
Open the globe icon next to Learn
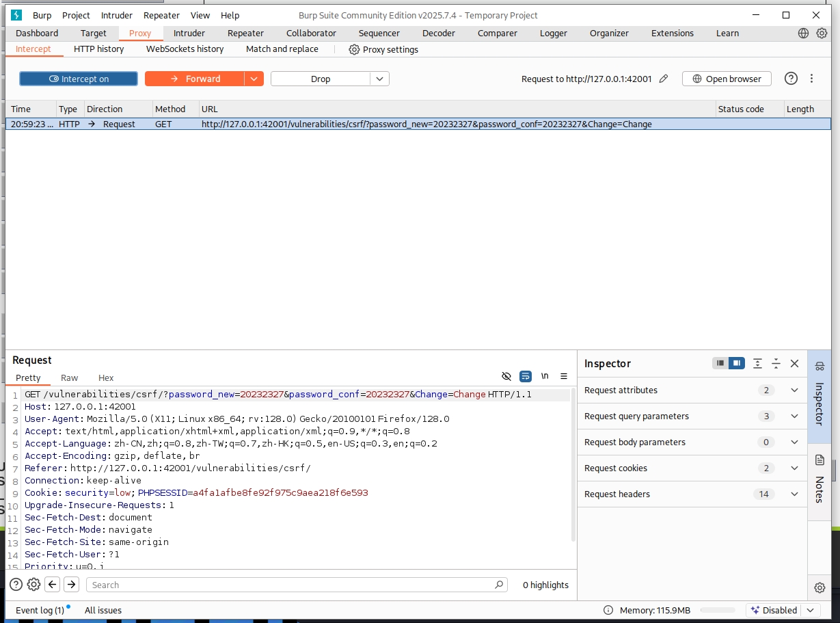(x=804, y=33)
